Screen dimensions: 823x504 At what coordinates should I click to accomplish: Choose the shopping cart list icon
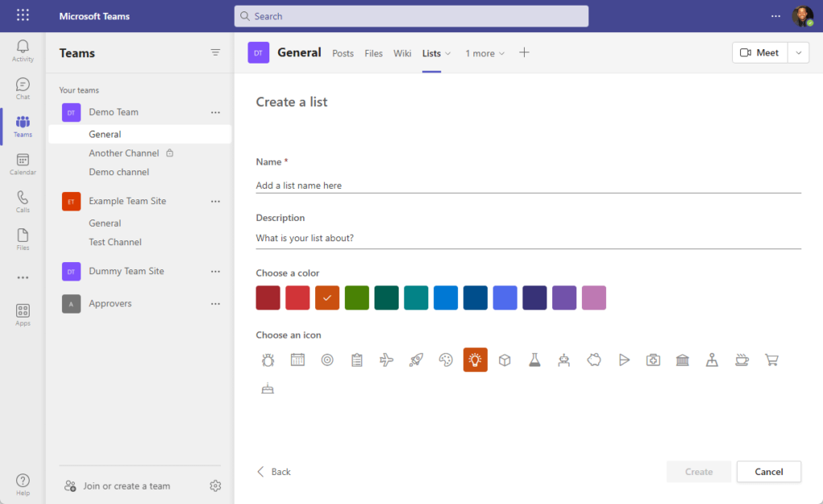tap(772, 359)
